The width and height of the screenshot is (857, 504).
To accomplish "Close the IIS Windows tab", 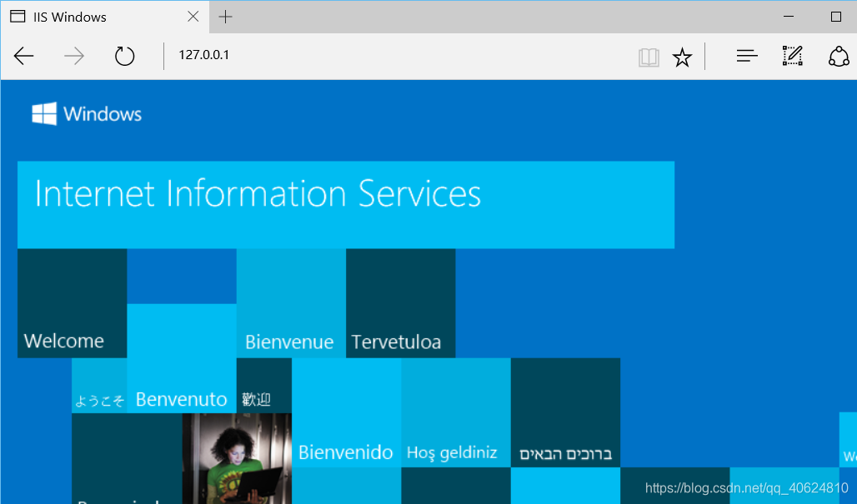I will click(x=193, y=17).
